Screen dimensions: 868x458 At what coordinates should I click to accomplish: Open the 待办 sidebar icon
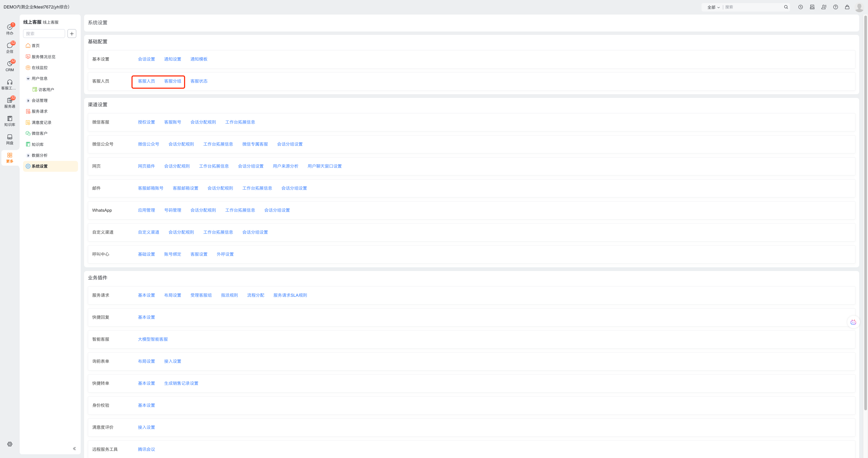click(x=9, y=29)
